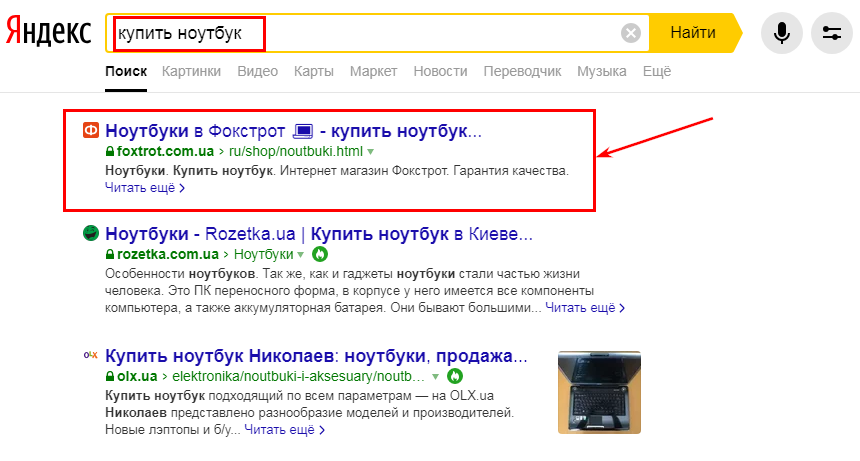Click the OLX favicon icon
The height and width of the screenshot is (461, 860).
pyautogui.click(x=90, y=355)
